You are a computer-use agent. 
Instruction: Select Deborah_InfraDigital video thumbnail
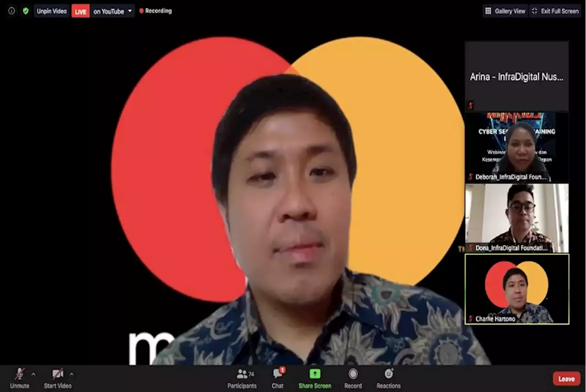[x=517, y=147]
